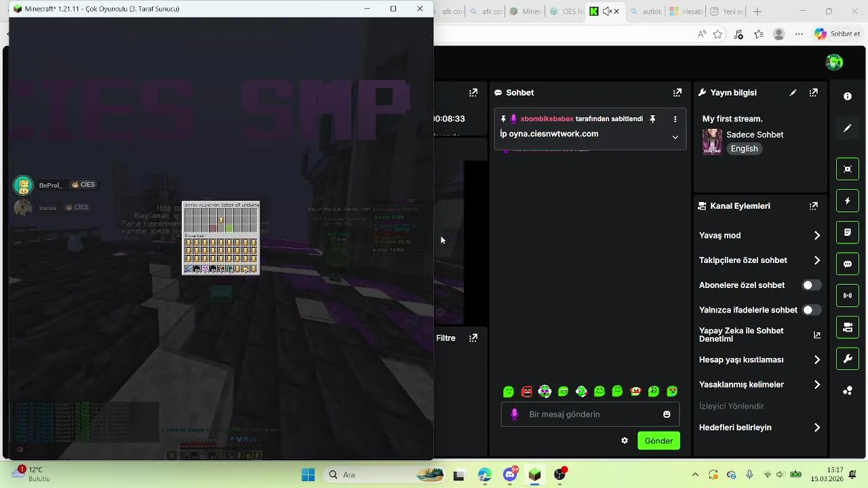Click the chat bubble icon in the right sidebar

pyautogui.click(x=848, y=264)
